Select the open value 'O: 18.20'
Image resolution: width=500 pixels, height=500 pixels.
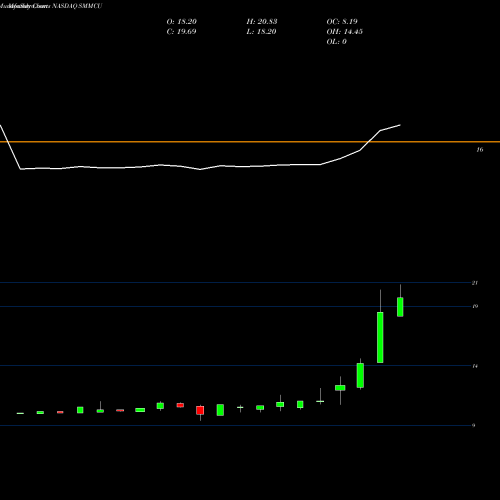click(x=182, y=22)
